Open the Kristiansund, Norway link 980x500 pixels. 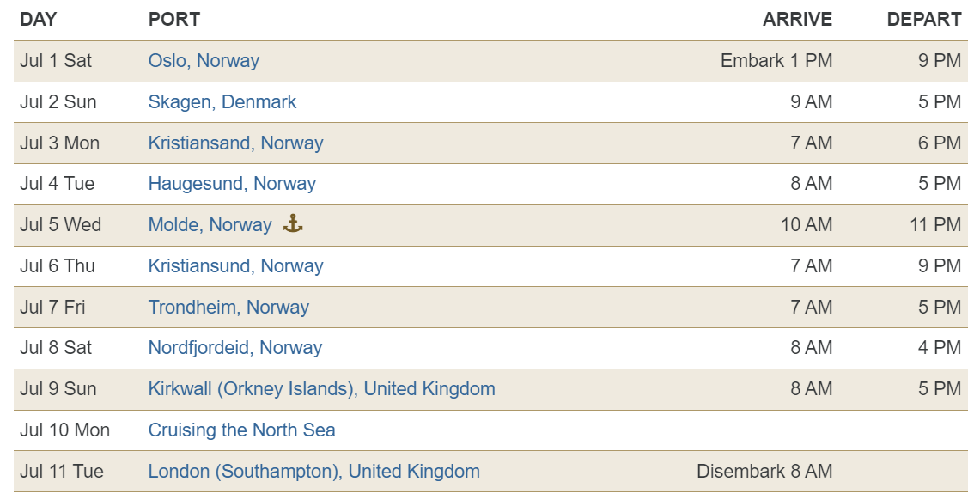tap(235, 266)
